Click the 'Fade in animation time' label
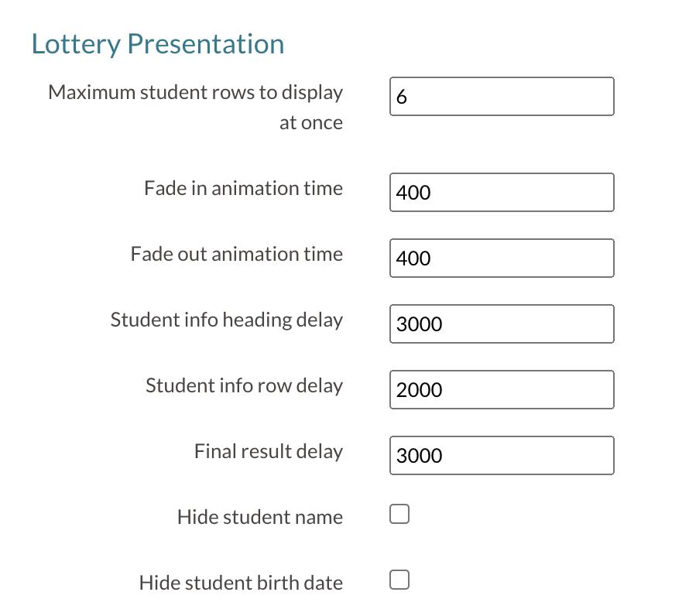This screenshot has width=689, height=616. click(243, 189)
